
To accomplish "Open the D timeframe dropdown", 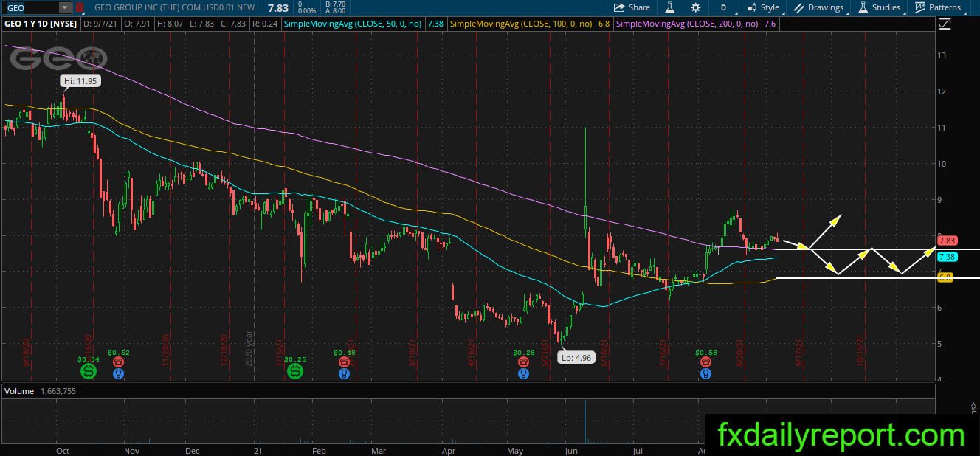I will click(723, 7).
